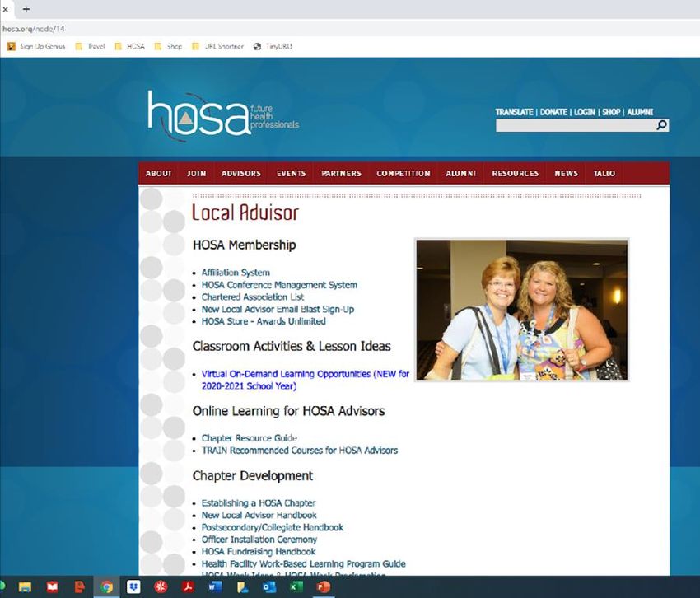
Task: Open the HOSA bookmarks folder
Action: click(130, 46)
